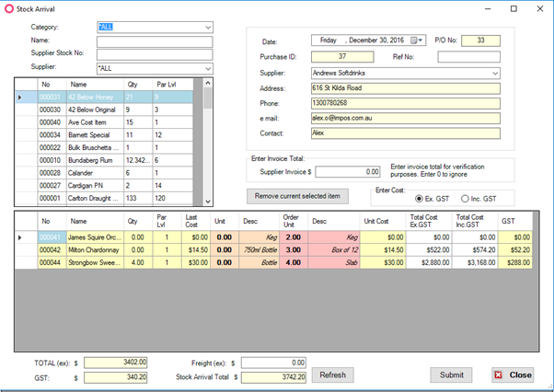Click scroll up arrow in stock list

[208, 83]
